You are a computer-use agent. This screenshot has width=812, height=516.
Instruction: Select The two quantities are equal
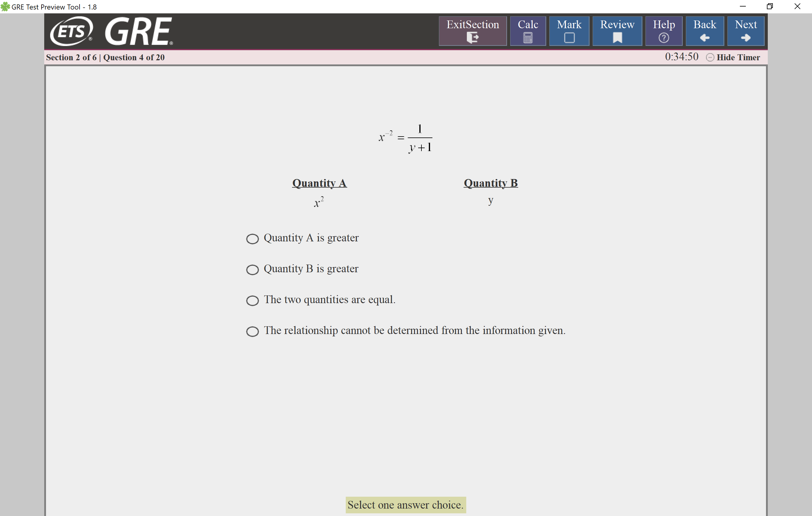pyautogui.click(x=253, y=300)
